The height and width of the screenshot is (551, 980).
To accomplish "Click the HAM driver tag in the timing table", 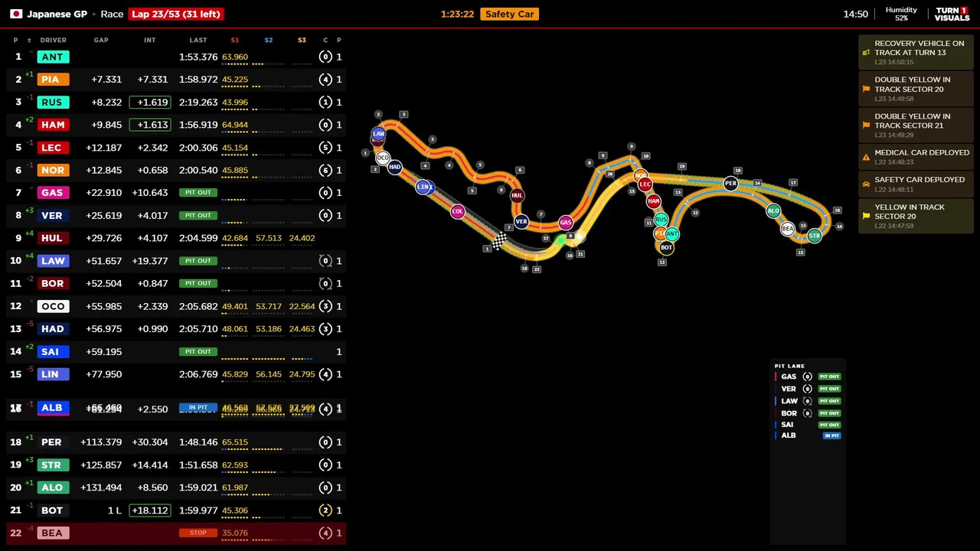I will click(x=53, y=125).
